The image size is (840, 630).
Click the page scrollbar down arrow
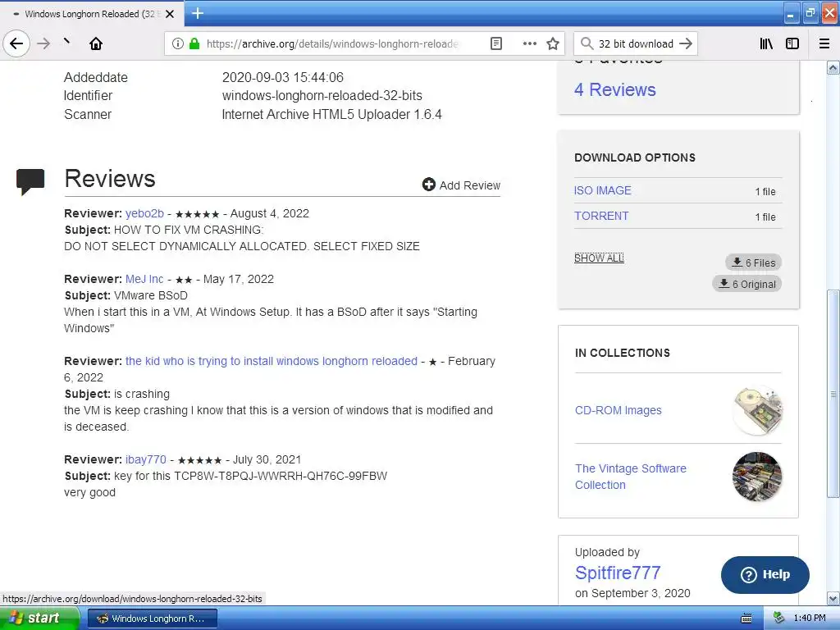(833, 598)
